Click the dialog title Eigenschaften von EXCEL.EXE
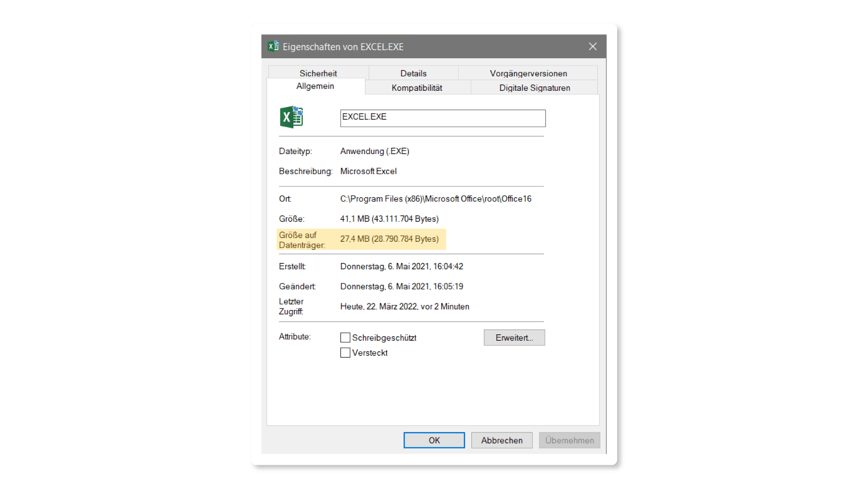This screenshot has height=488, width=868. [x=343, y=47]
